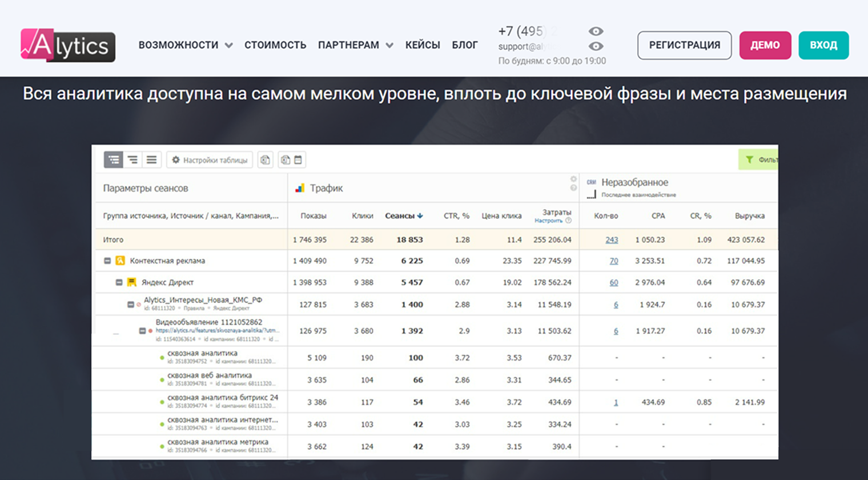Click the Настроить link under Затраты
Viewport: 868px width, 480px height.
pyautogui.click(x=548, y=221)
